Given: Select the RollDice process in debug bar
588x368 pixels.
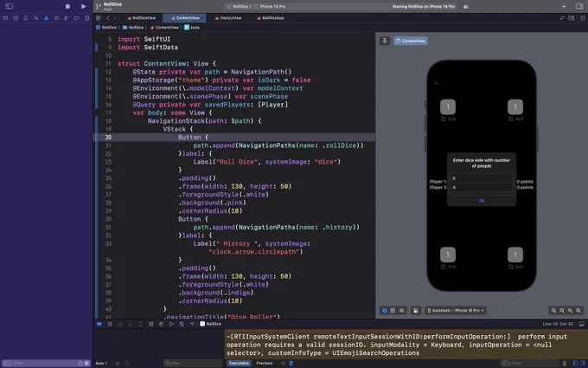Looking at the screenshot, I should point(210,324).
